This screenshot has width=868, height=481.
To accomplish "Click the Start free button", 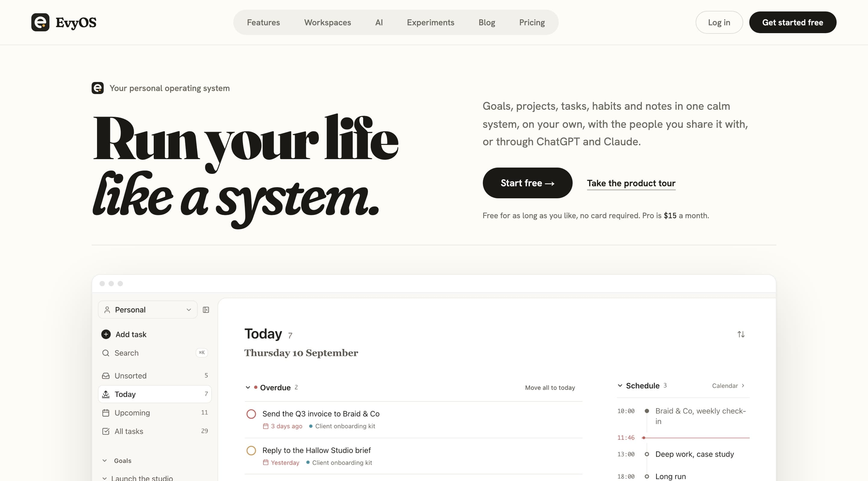I will [527, 183].
